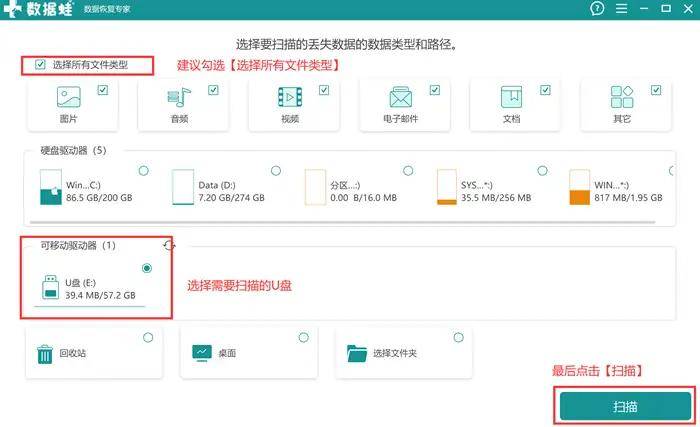The width and height of the screenshot is (700, 427).
Task: Refresh the removable drives list
Action: coord(169,245)
